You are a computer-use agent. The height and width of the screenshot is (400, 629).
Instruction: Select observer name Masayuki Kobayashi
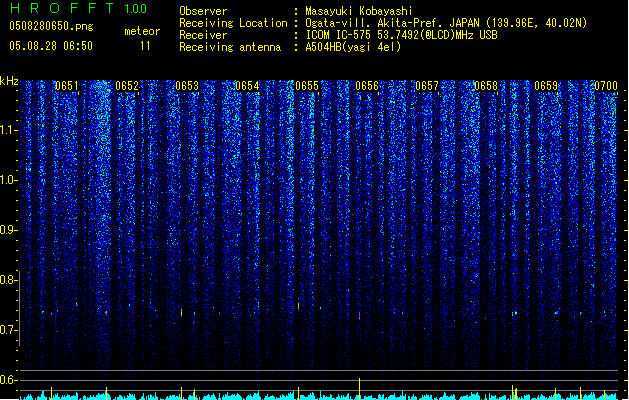[x=359, y=11]
